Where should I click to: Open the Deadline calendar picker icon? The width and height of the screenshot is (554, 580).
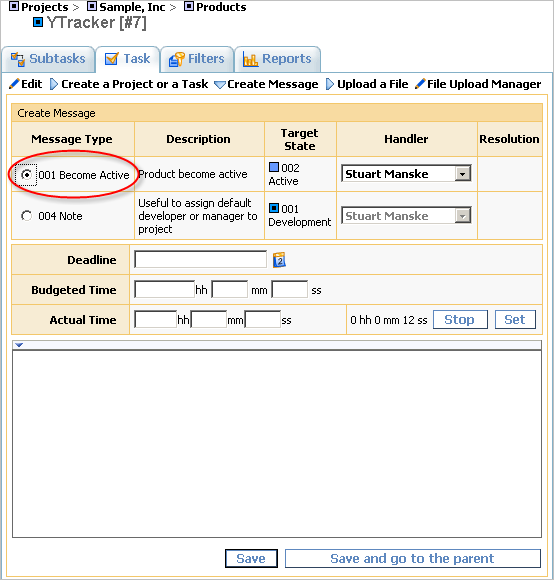tap(279, 260)
